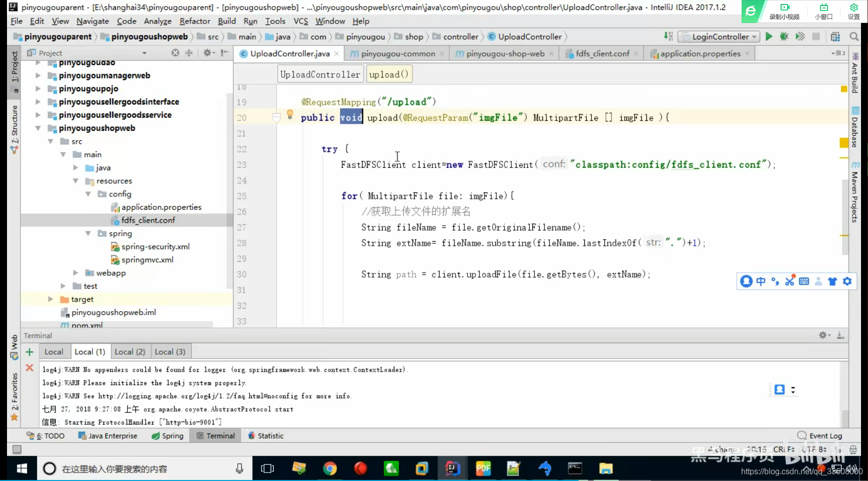Open the VCS menu
Image resolution: width=868 pixels, height=481 pixels.
click(301, 21)
